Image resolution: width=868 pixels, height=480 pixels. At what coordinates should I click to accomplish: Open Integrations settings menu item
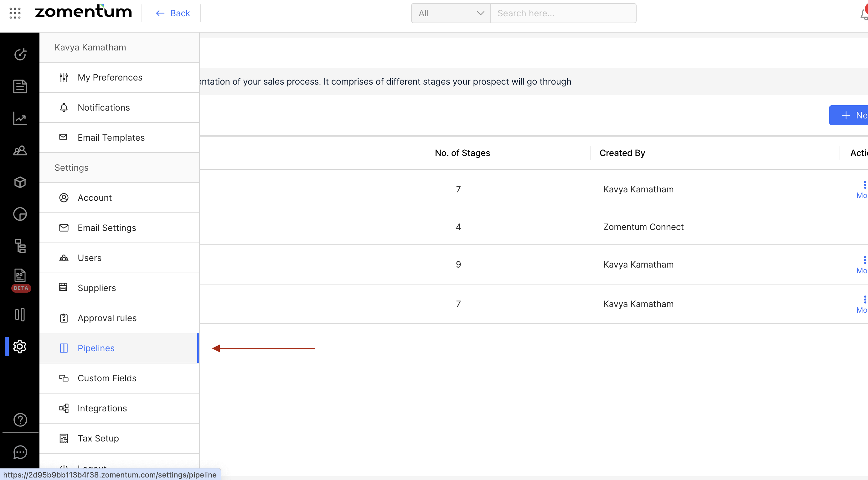102,408
